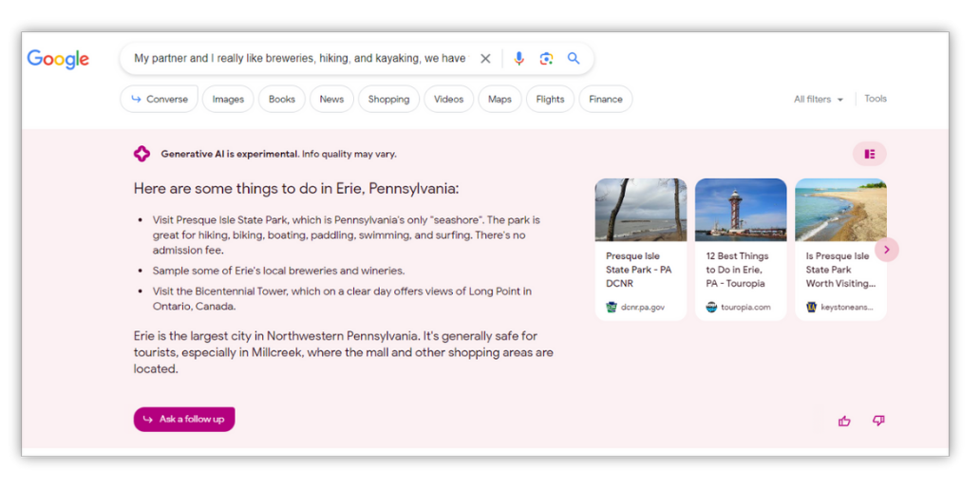Select the Maps filter chip
The width and height of the screenshot is (980, 488).
499,100
